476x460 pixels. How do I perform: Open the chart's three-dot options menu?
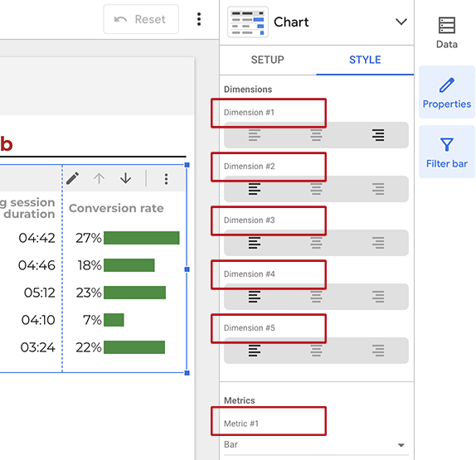pos(166,179)
